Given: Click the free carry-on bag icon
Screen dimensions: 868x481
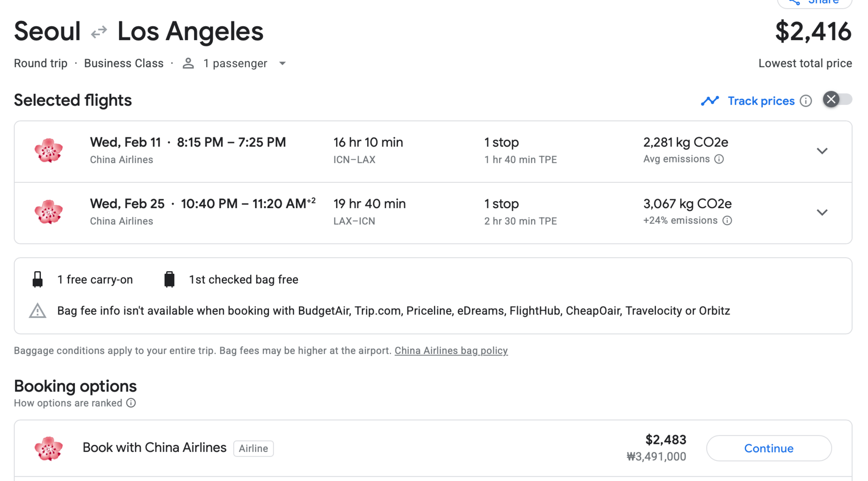Looking at the screenshot, I should 38,279.
